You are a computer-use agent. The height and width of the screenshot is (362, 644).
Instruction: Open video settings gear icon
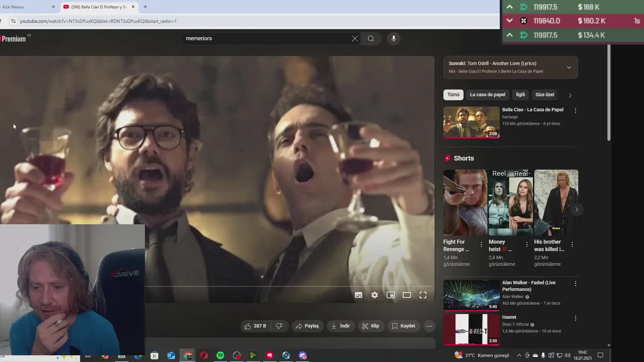pyautogui.click(x=374, y=295)
